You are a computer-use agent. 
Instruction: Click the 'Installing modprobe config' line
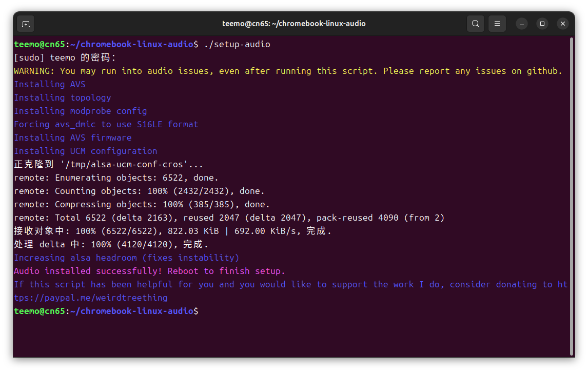(80, 111)
